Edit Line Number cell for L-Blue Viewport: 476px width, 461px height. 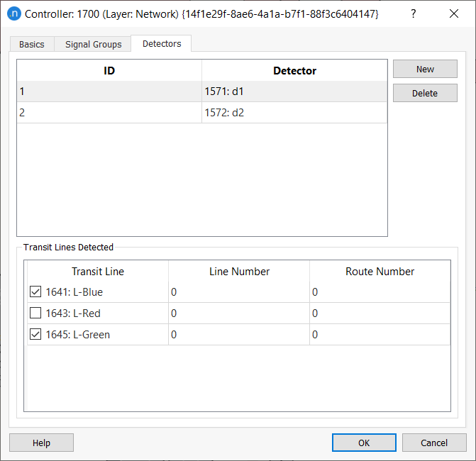[238, 292]
